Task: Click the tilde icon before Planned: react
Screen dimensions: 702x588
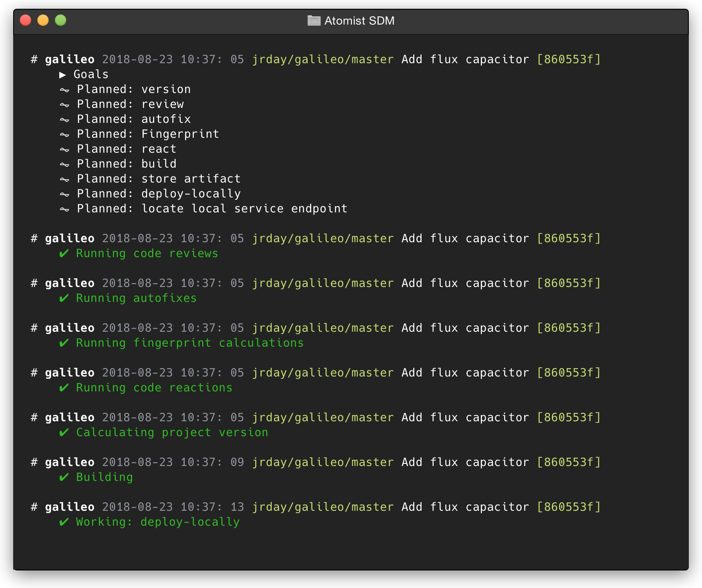Action: [64, 150]
